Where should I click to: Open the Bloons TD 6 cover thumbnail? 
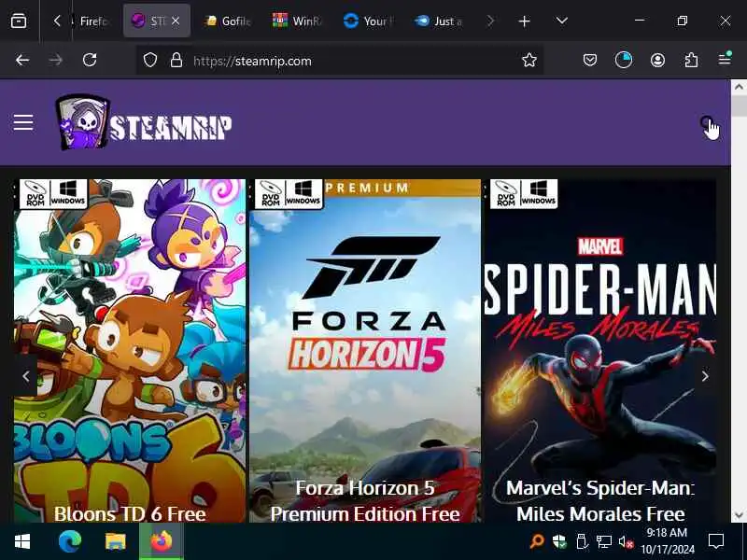point(130,351)
